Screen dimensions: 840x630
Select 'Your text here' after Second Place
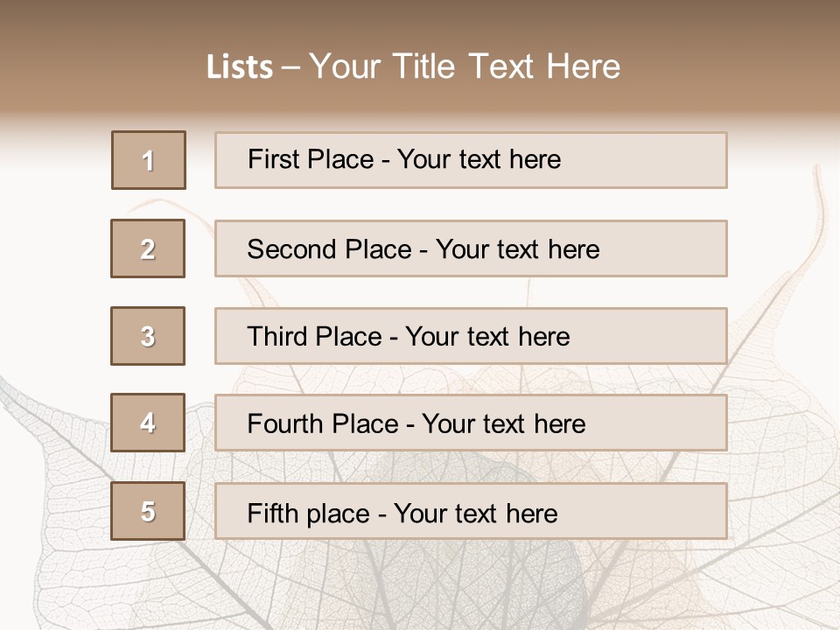[517, 249]
